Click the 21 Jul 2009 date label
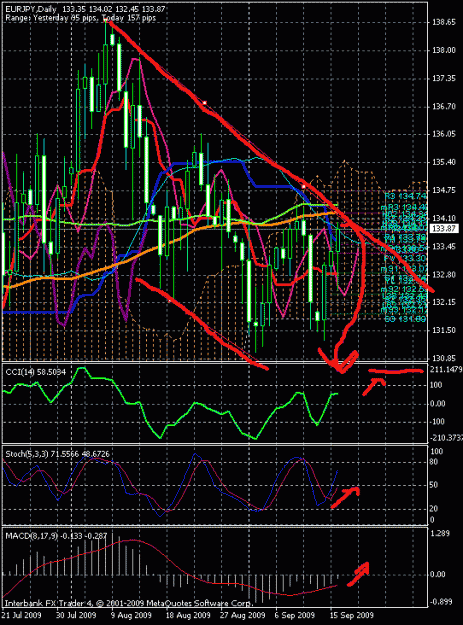 [23, 615]
